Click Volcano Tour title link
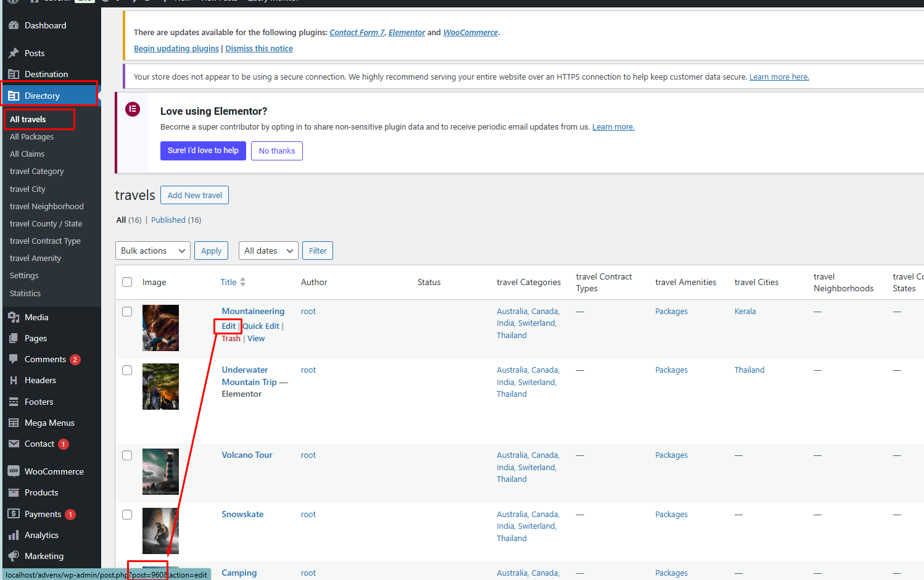Viewport: 924px width, 580px height. tap(247, 455)
